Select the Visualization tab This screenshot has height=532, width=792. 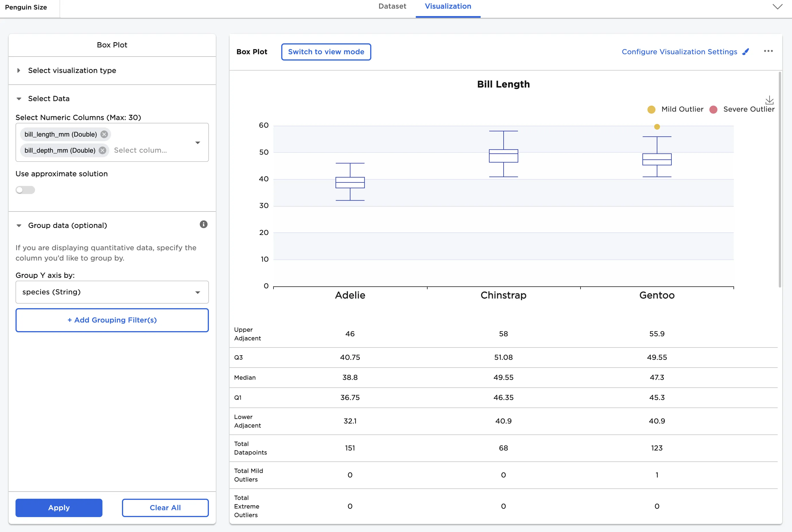coord(448,6)
